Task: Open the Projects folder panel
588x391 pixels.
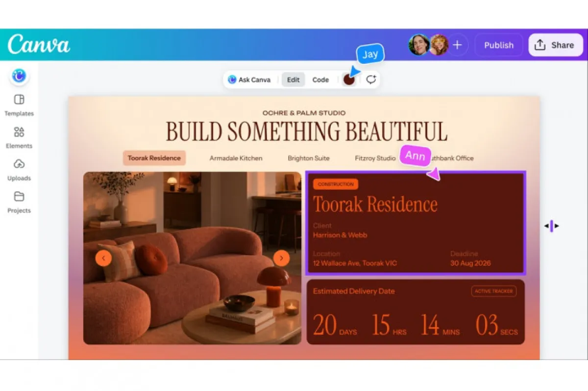Action: coord(19,202)
